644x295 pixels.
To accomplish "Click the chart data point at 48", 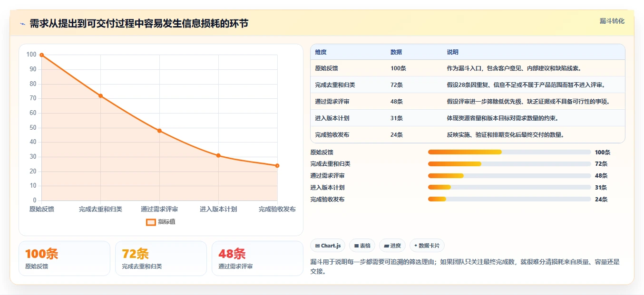I will click(159, 131).
